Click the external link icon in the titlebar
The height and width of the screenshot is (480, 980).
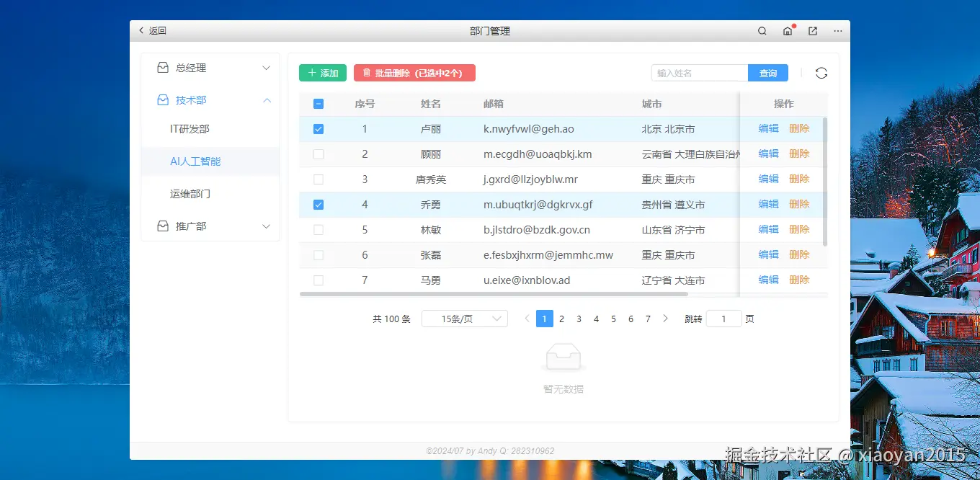tap(812, 31)
